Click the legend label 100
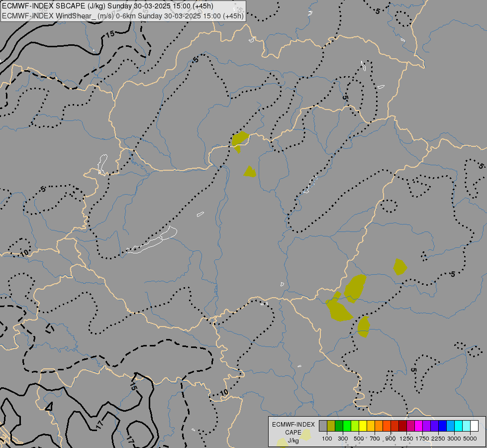This screenshot has width=487, height=448. (x=327, y=439)
